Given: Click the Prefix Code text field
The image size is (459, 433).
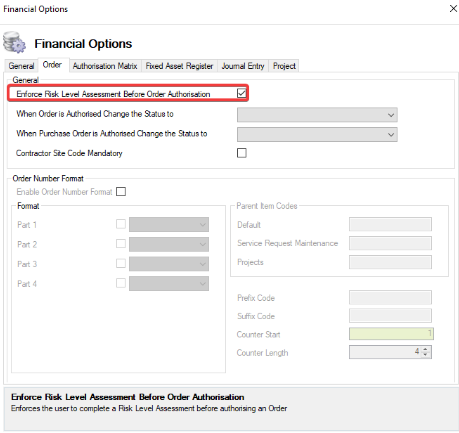Looking at the screenshot, I should [x=390, y=297].
